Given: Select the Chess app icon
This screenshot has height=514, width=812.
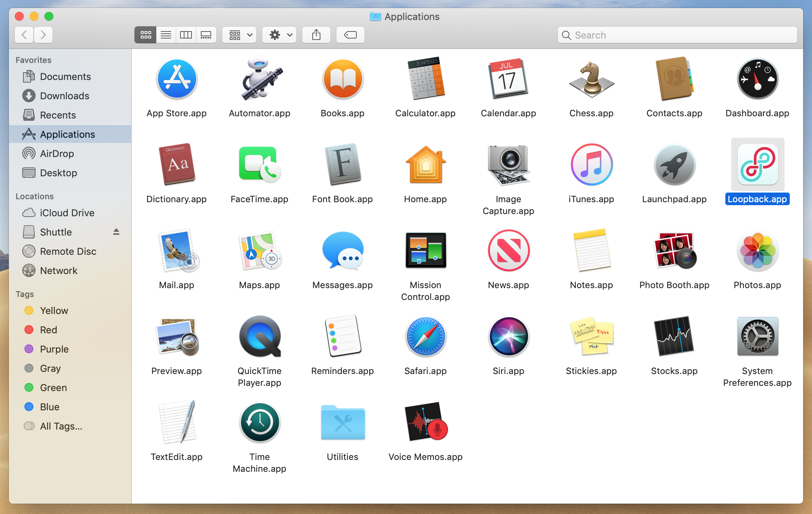Looking at the screenshot, I should (592, 79).
